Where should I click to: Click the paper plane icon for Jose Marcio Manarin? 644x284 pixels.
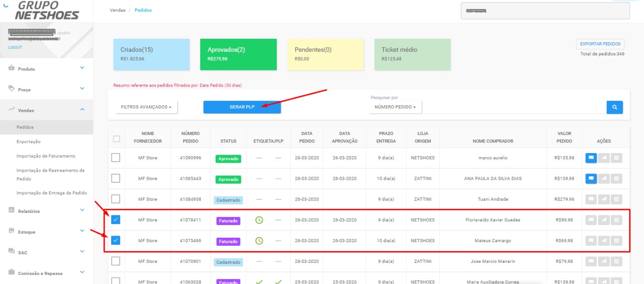(604, 261)
